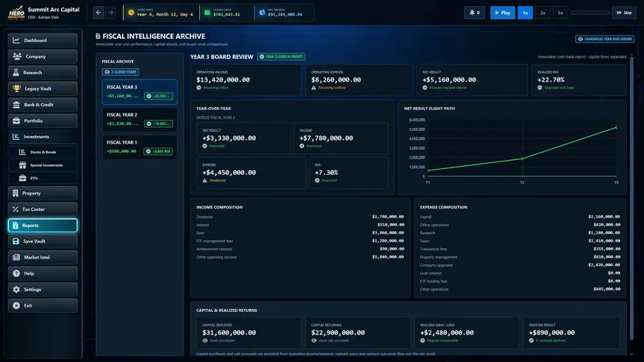The height and width of the screenshot is (362, 644).
Task: Click the Help question mark icon
Action: click(x=16, y=273)
